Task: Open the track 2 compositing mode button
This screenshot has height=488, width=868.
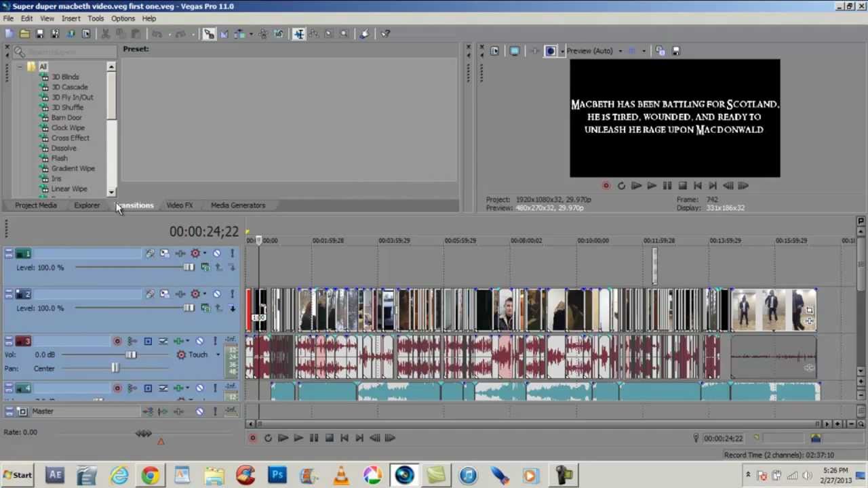Action: pyautogui.click(x=205, y=308)
